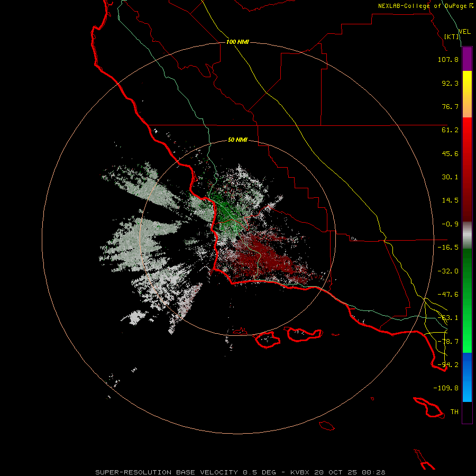Pick the black TH segment of the color bar
This screenshot has height=476, width=476.
coord(467,412)
